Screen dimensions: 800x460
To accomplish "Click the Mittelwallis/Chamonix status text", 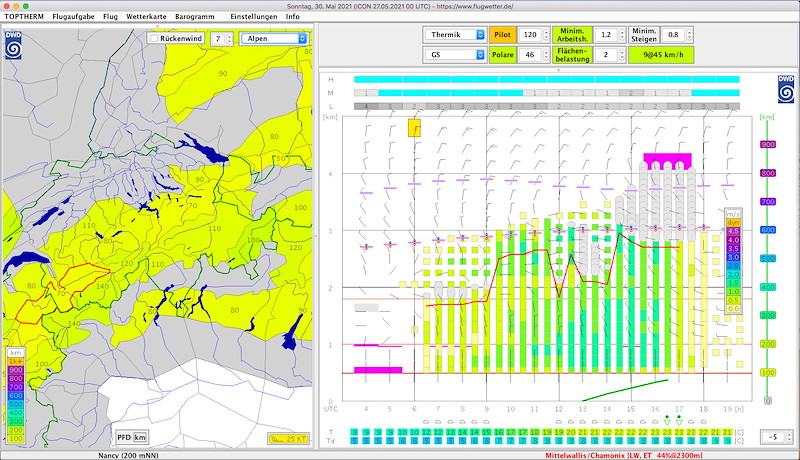I will [623, 455].
